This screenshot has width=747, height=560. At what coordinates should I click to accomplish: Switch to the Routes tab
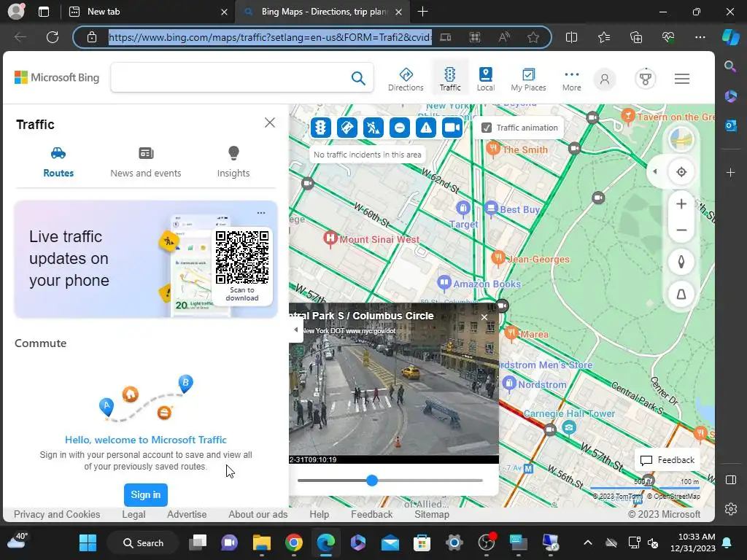[x=58, y=163]
